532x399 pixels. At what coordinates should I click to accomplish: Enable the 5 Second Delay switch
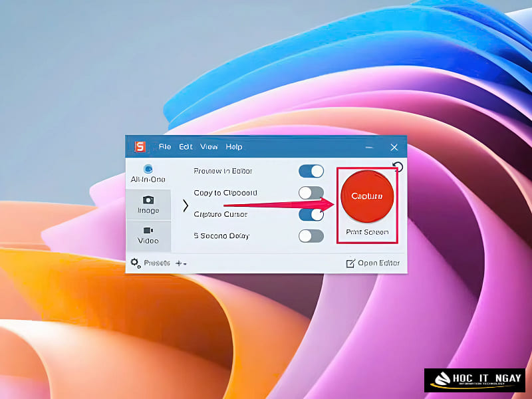tap(311, 236)
